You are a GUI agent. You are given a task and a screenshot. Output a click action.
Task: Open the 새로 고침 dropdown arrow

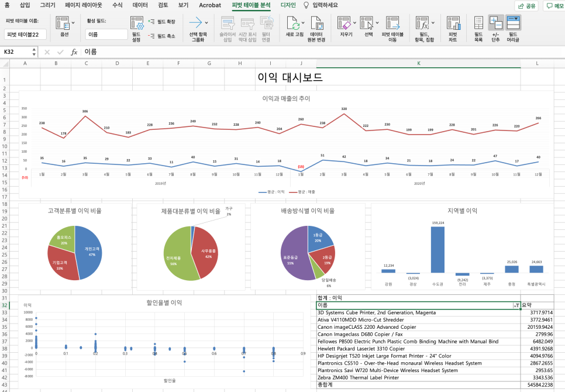click(x=303, y=23)
